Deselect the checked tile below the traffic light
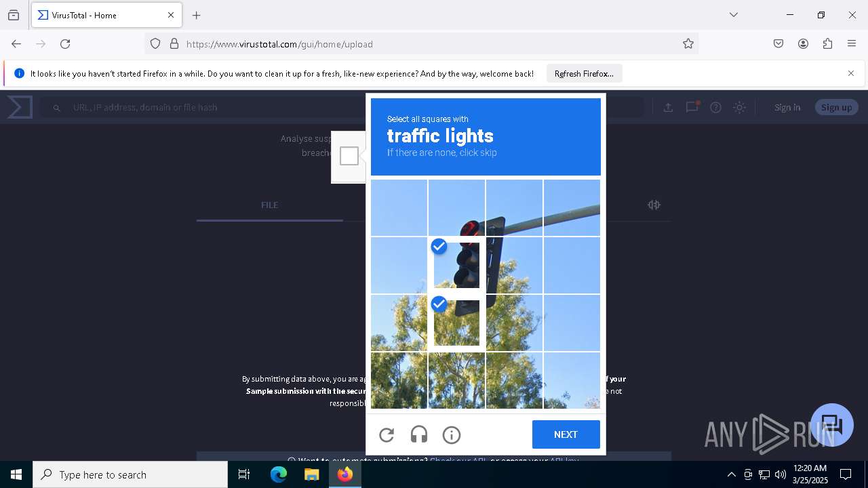Image resolution: width=868 pixels, height=488 pixels. 457,323
